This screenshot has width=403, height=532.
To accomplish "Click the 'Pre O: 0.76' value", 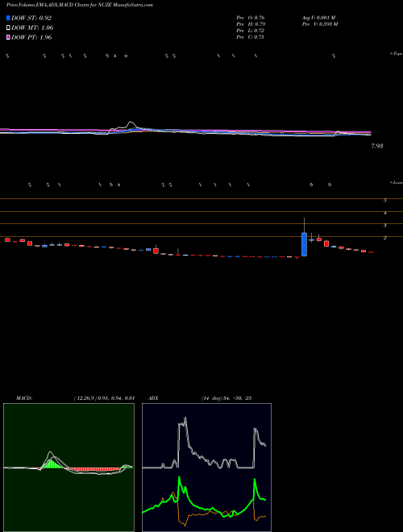I will 251,18.
